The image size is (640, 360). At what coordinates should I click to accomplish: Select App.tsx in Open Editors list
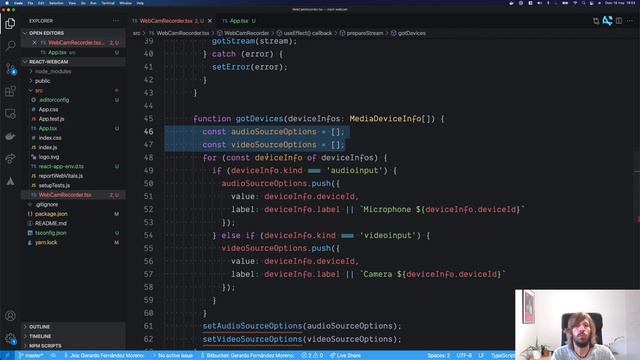(x=57, y=52)
